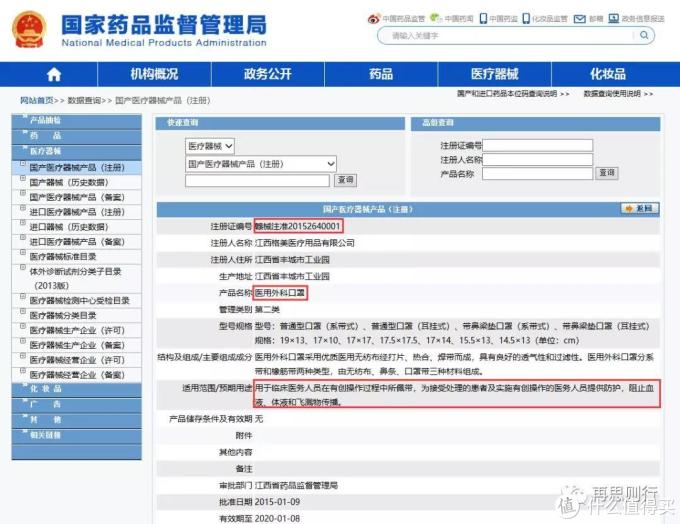Screen dimensions: 680x524
Task: Click the national emblem logo
Action: coord(29,29)
